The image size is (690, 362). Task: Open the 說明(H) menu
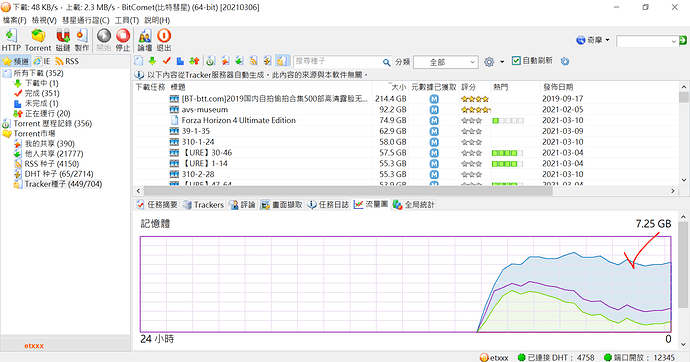157,20
